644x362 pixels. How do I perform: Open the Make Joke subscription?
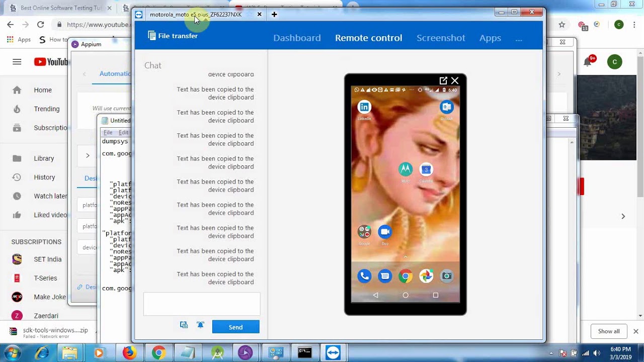point(39,297)
